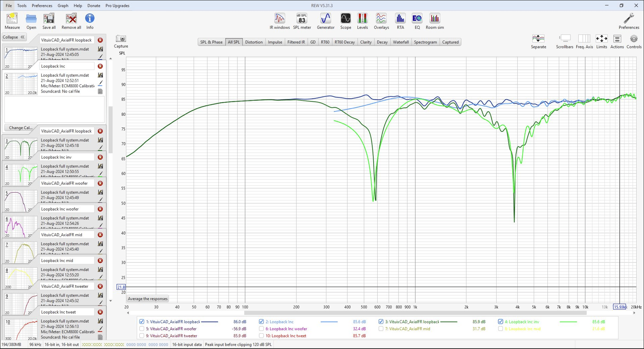The image size is (644, 349).
Task: Change trace colour of measurement 2
Action: pos(100,83)
